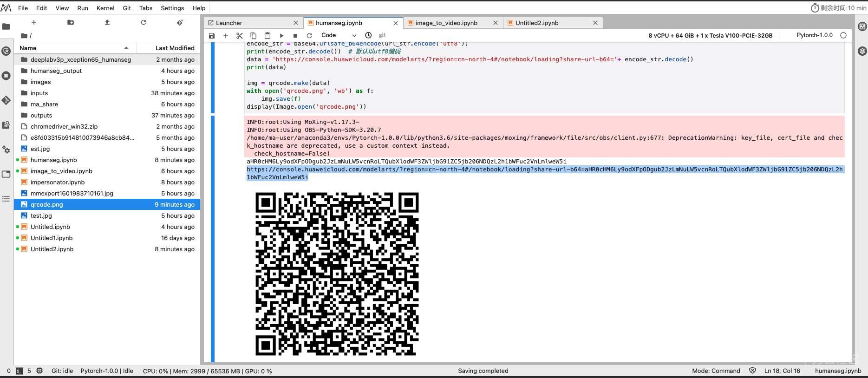868x378 pixels.
Task: Close the Untitled2.ipynb tab
Action: coord(595,23)
